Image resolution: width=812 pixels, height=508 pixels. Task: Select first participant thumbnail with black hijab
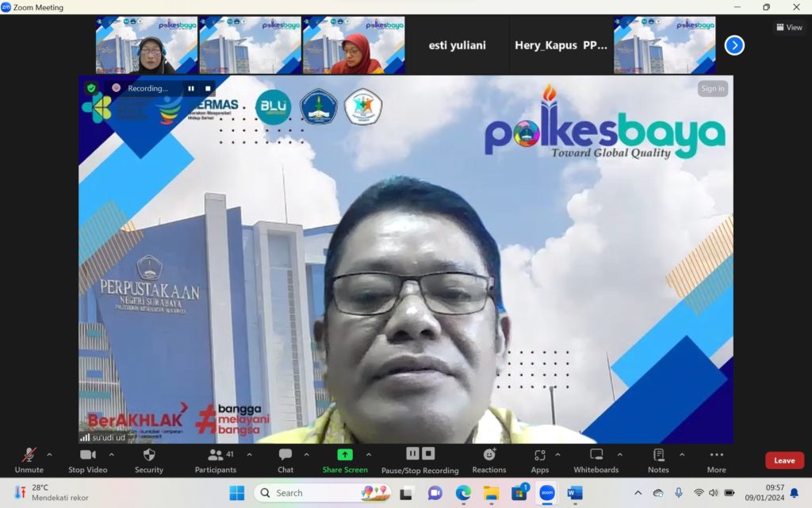[x=147, y=45]
